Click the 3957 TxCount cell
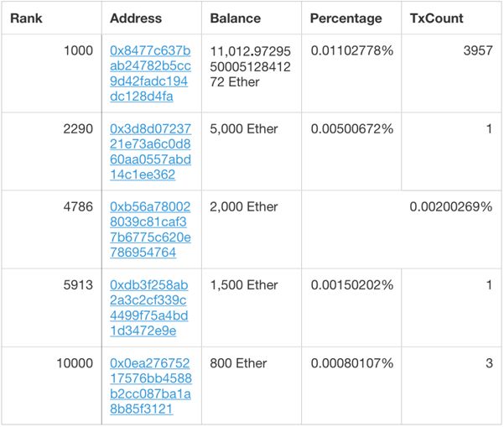Viewport: 504px width, 427px height. [451, 73]
